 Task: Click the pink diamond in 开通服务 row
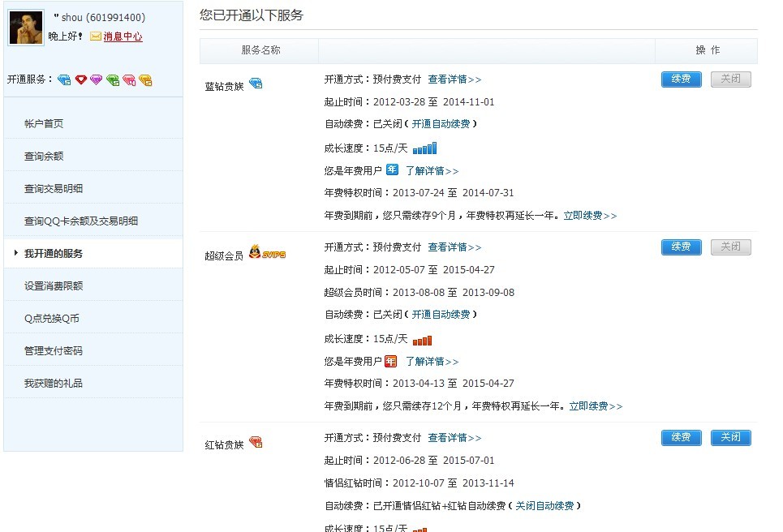(x=129, y=79)
